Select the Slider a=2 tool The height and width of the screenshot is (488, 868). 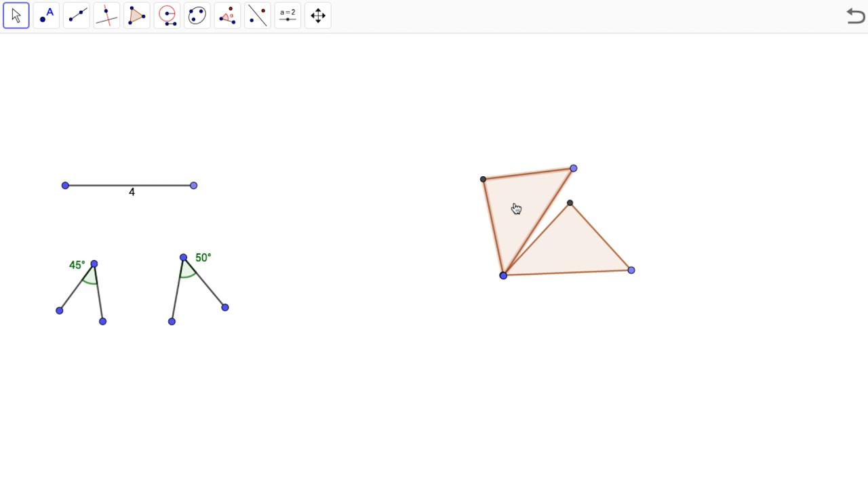[288, 15]
